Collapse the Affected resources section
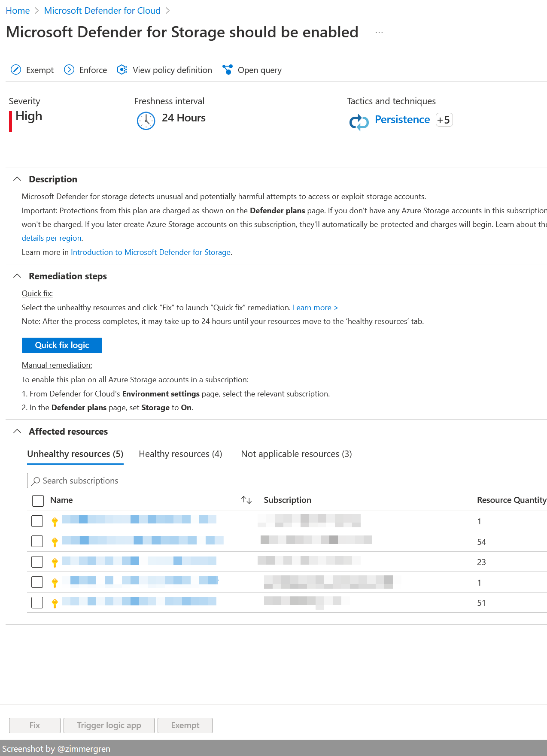 17,432
